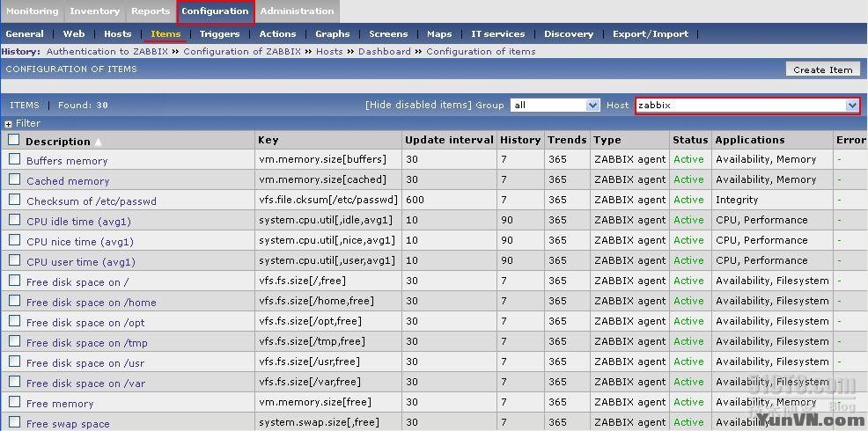Image resolution: width=868 pixels, height=431 pixels.
Task: Click Authentication to ZABBIX history link
Action: coord(107,51)
